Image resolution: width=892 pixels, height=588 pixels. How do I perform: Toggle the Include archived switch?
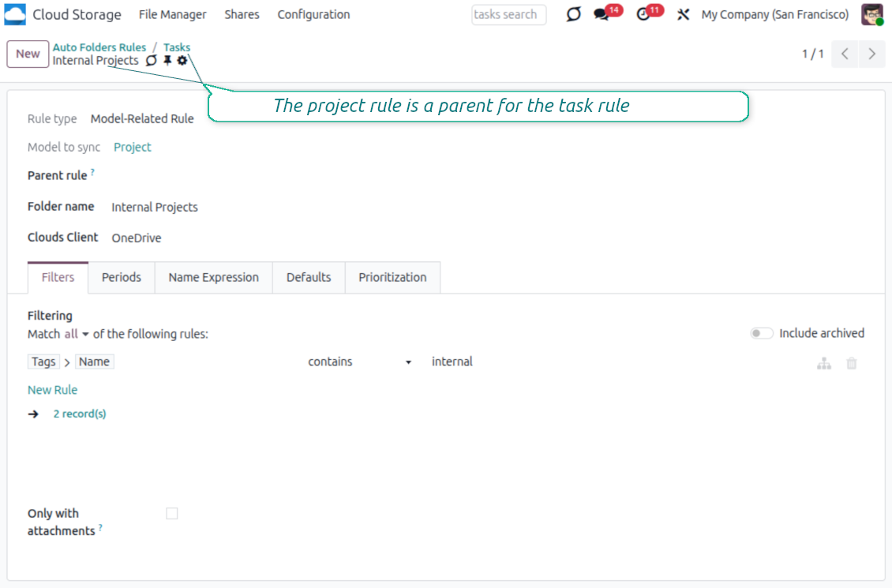(x=762, y=333)
